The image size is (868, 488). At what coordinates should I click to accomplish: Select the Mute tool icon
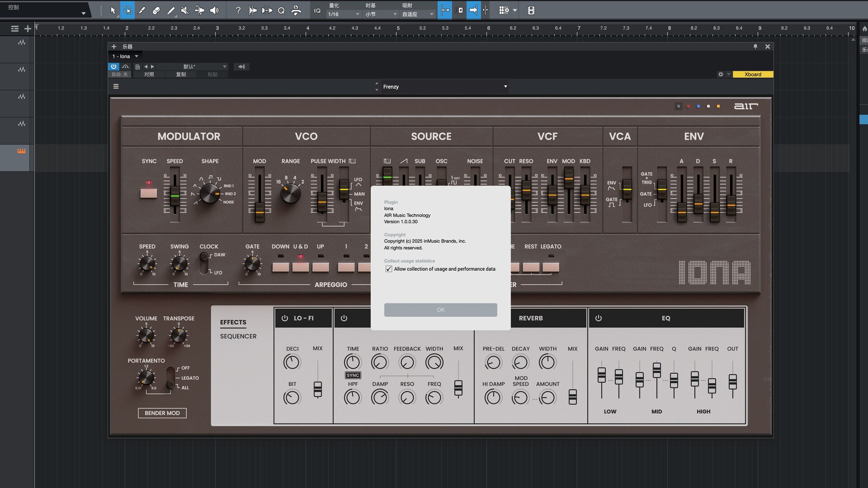click(185, 10)
